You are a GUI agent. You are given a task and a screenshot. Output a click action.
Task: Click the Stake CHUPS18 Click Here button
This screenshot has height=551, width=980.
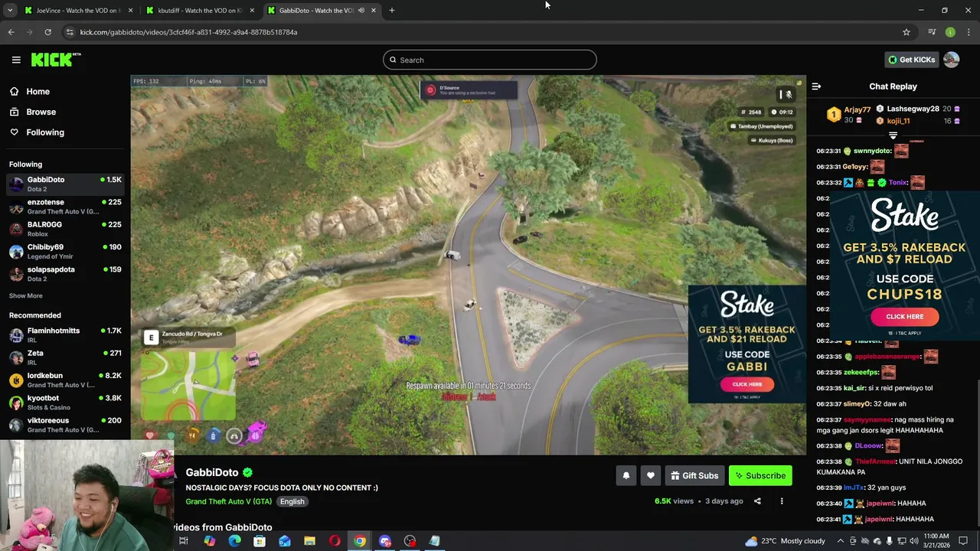904,316
